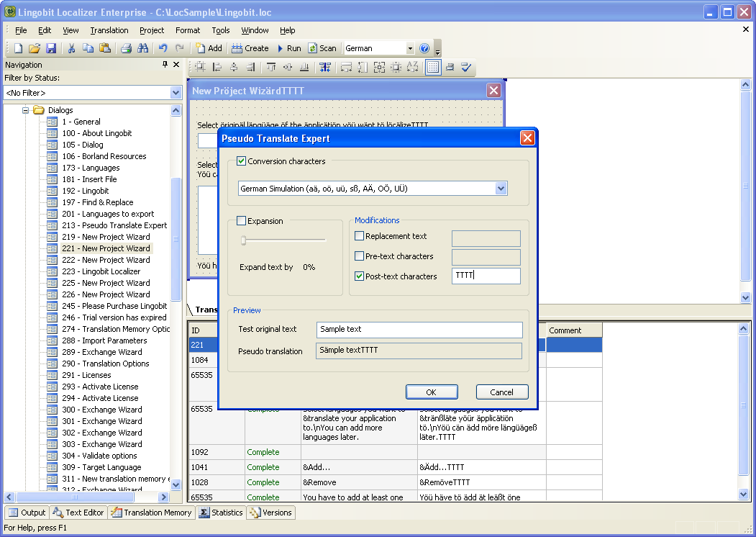Screen dimensions: 756x537
Task: Select 100 - About Lingobit tree item
Action: (x=96, y=133)
